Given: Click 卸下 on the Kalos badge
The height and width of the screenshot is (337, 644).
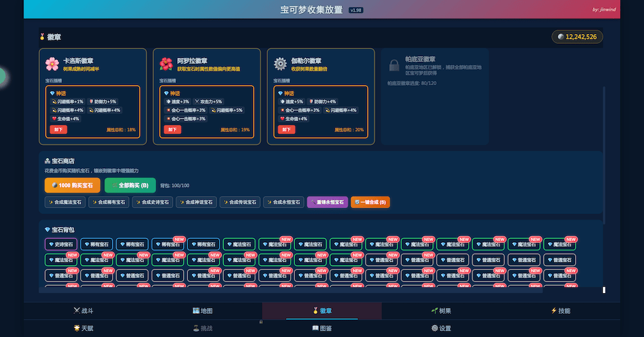Looking at the screenshot, I should (58, 130).
